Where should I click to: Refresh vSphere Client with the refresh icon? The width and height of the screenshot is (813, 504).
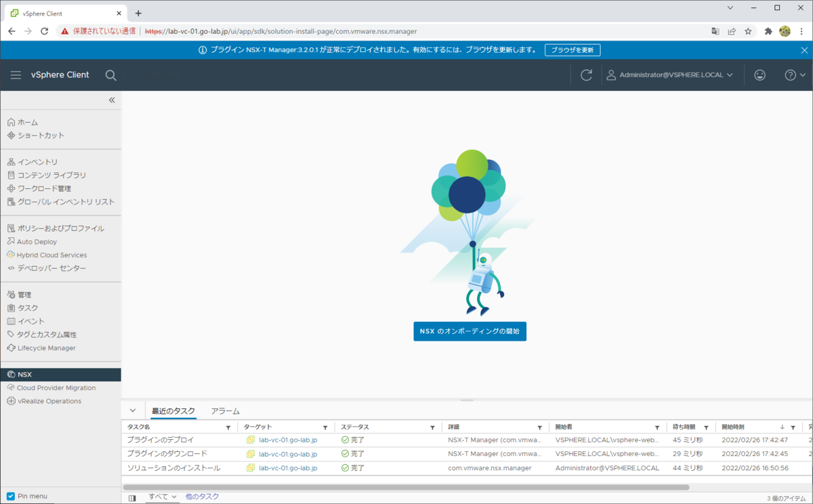pos(587,75)
